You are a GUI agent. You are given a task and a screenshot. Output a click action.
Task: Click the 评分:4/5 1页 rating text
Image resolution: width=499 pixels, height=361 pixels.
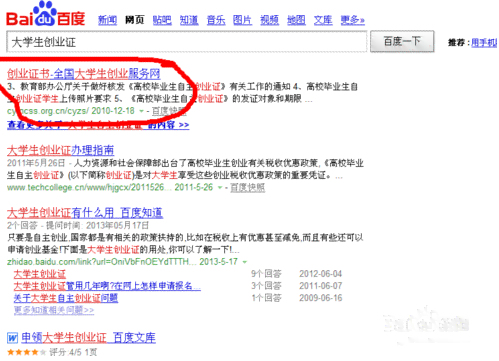(x=73, y=352)
